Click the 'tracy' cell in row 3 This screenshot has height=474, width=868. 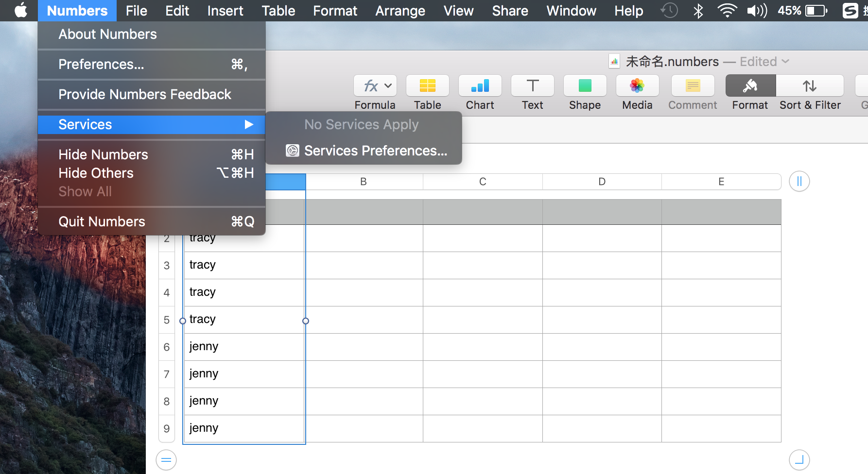point(244,265)
